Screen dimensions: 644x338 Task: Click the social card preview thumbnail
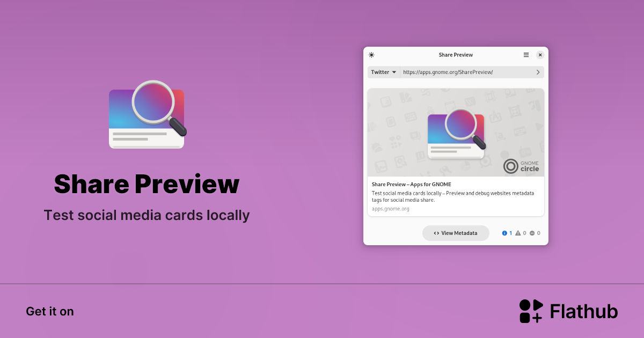(456, 131)
